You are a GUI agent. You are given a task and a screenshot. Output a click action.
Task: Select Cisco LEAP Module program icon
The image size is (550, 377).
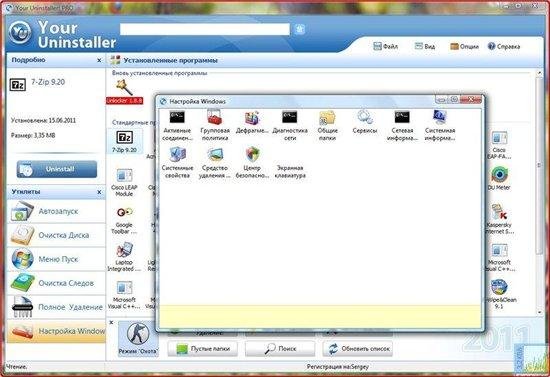(x=124, y=182)
